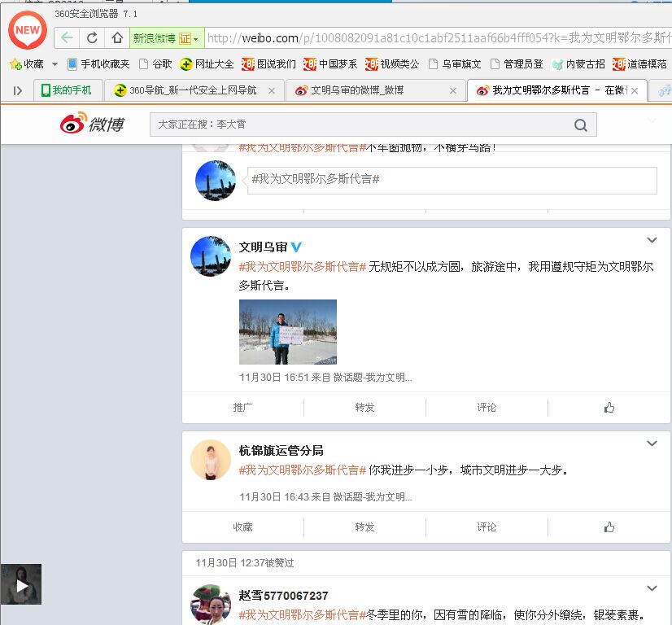Click 推广 on the 文明乌审 post
This screenshot has width=672, height=625.
[243, 407]
